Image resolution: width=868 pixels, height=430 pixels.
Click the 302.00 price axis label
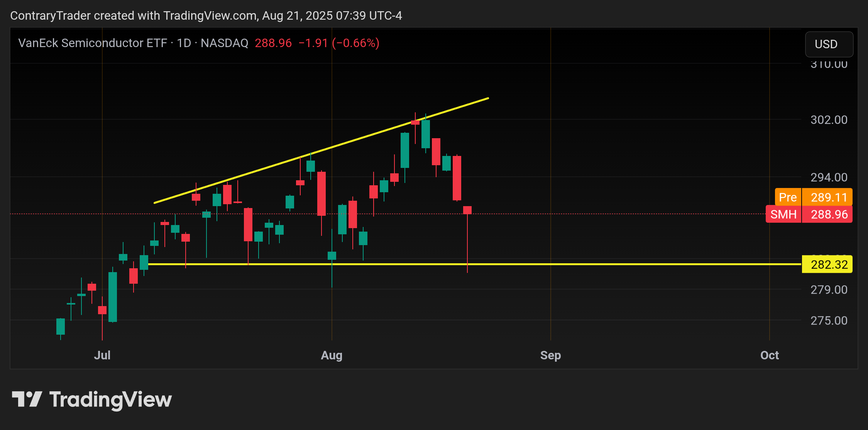829,120
